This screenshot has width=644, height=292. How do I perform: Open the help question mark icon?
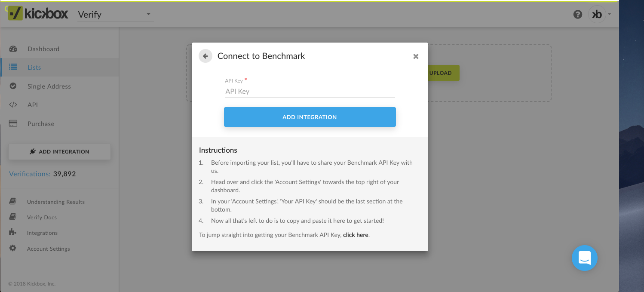point(578,14)
